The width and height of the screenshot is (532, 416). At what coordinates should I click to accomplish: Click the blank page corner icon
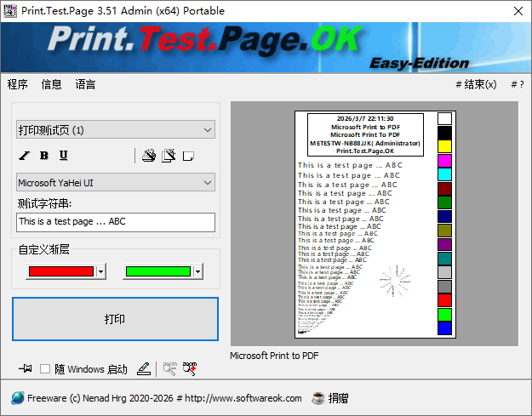coord(188,156)
